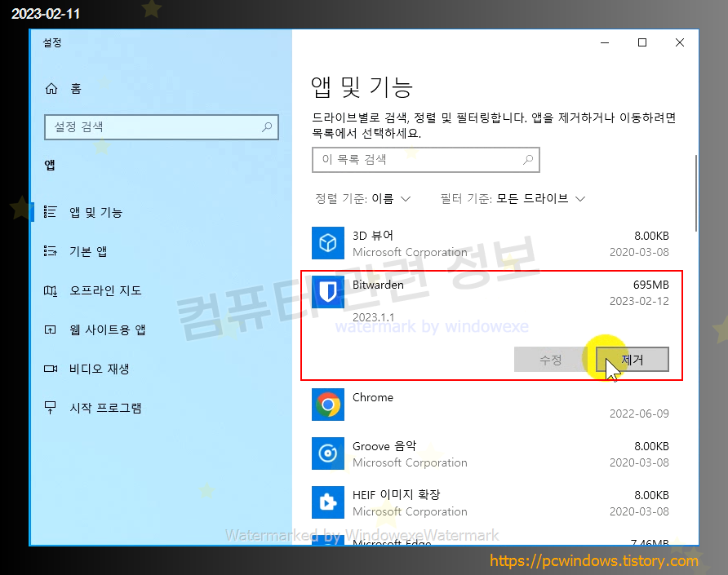The width and height of the screenshot is (728, 575).
Task: Click the Chrome app icon
Action: (328, 405)
